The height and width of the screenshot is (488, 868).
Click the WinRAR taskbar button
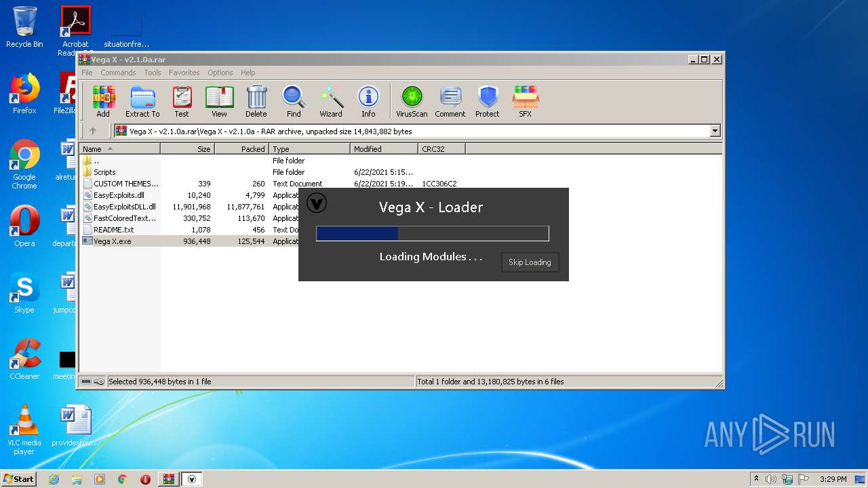[x=169, y=479]
